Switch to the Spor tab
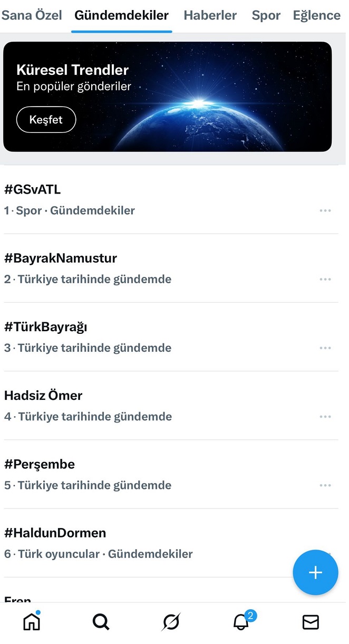 (x=266, y=15)
